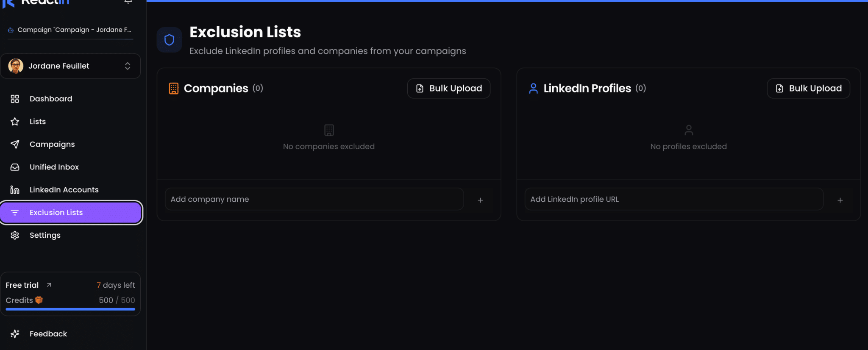The width and height of the screenshot is (868, 350).
Task: Focus the Add company name field
Action: [x=314, y=199]
